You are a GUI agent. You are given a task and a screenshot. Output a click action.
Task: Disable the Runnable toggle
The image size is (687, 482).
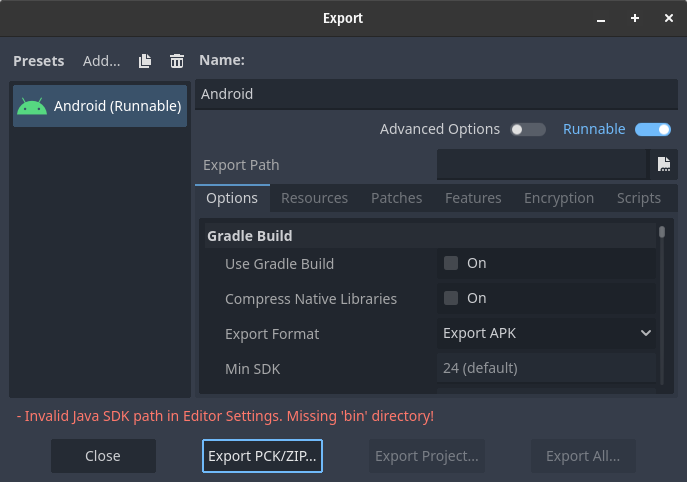[652, 129]
